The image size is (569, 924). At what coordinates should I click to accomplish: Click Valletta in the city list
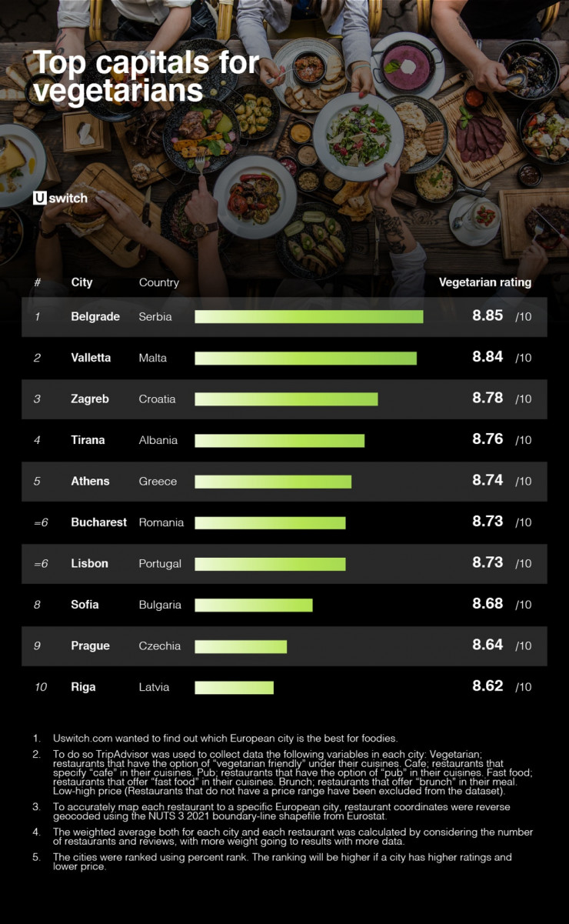click(x=91, y=358)
